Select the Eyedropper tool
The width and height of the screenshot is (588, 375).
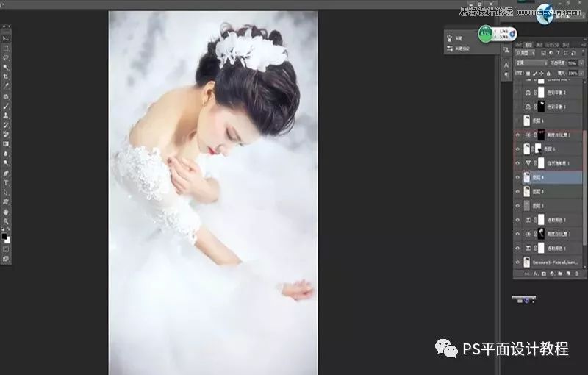[x=6, y=86]
